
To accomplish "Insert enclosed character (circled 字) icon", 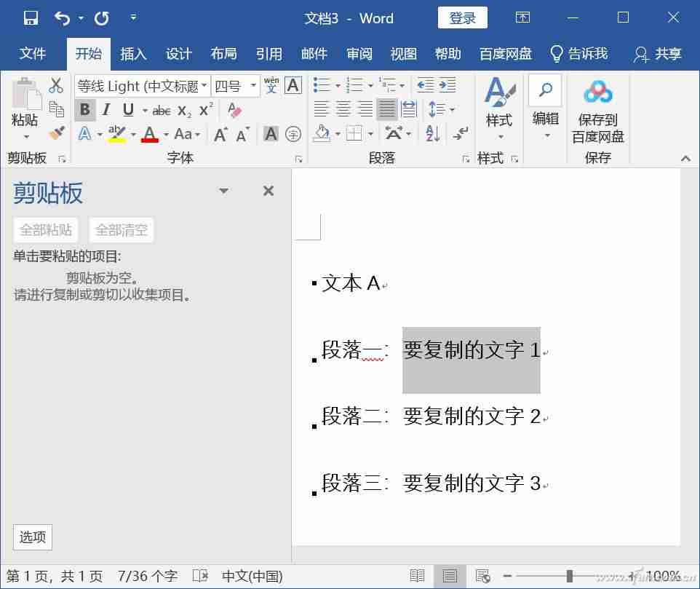I will coord(293,133).
